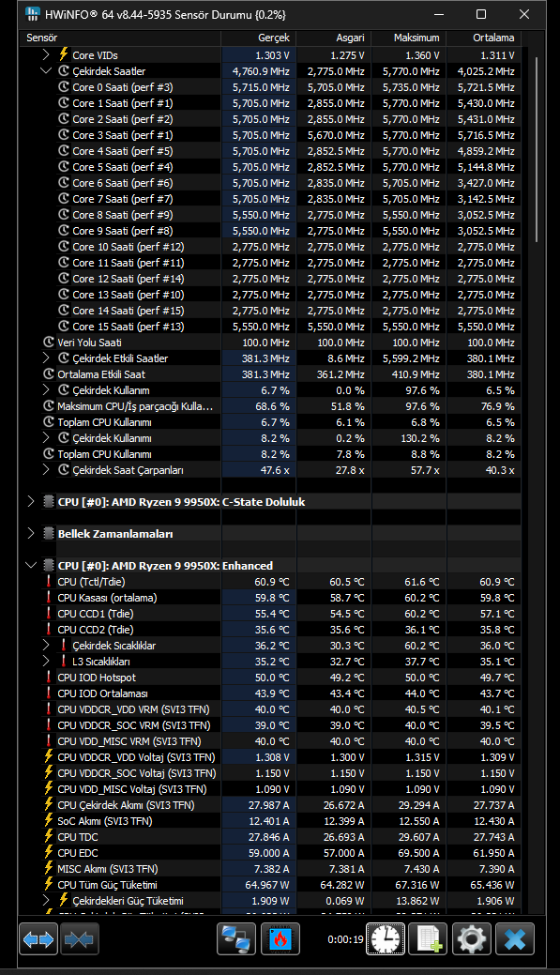Click the Ortalama column header

484,38
